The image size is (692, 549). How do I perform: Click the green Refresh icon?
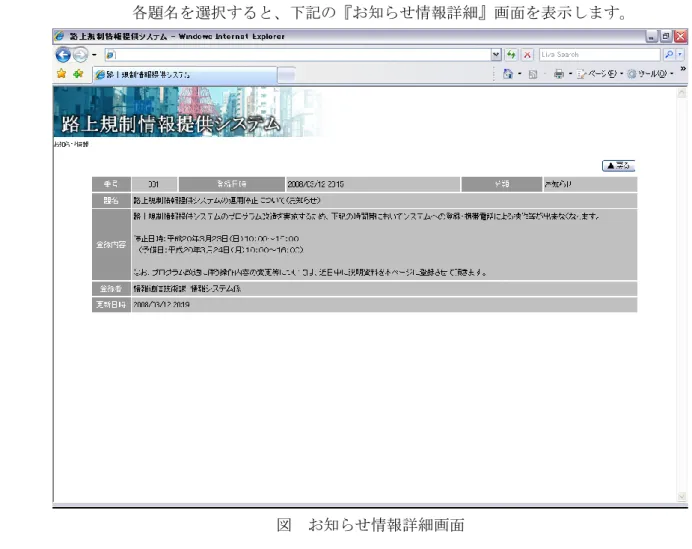click(511, 55)
